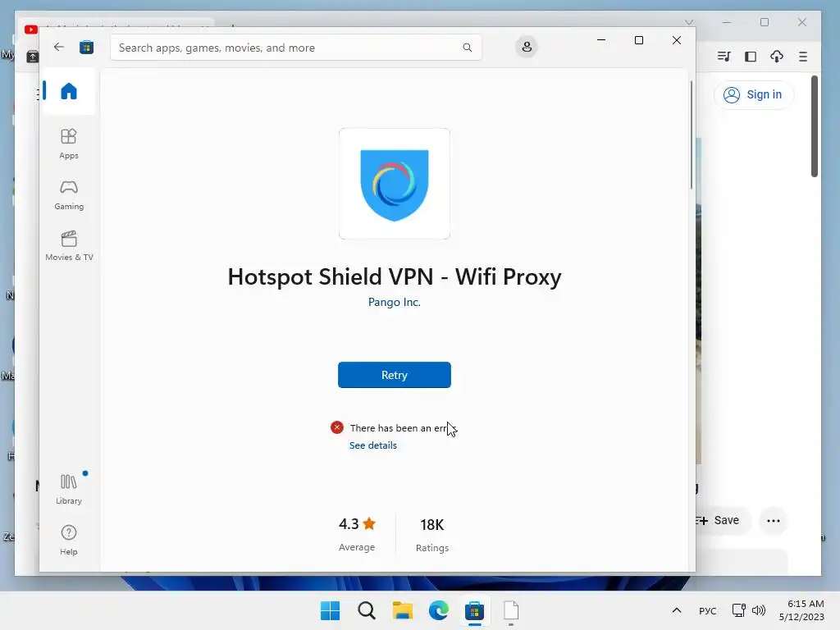
Task: Click the network tray icon
Action: coord(739,610)
